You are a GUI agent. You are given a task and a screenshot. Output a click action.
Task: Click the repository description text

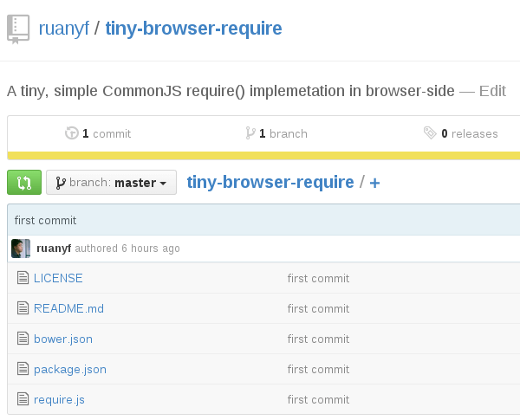231,91
